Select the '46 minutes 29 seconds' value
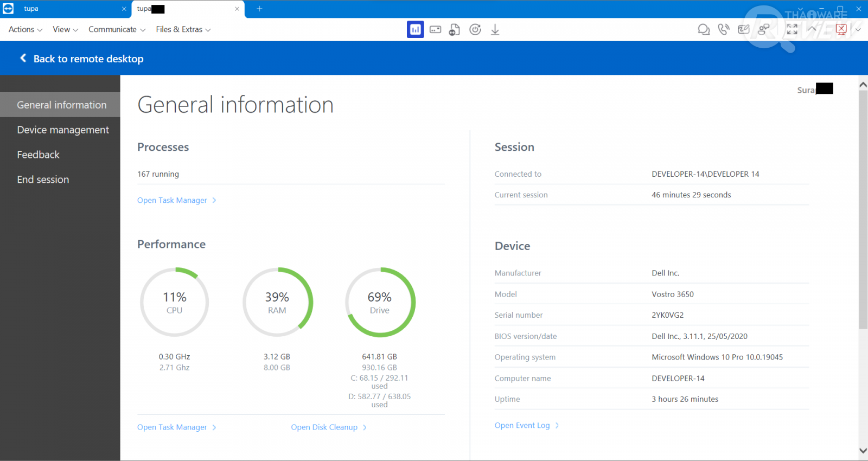Image resolution: width=868 pixels, height=461 pixels. 691,195
